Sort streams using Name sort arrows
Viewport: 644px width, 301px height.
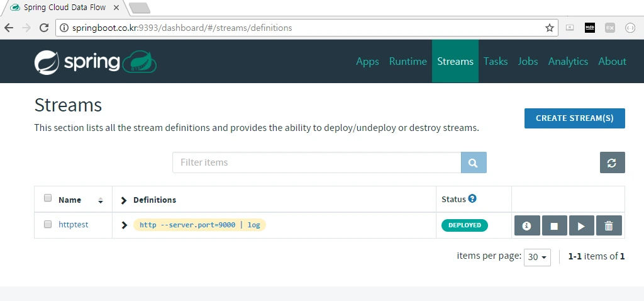(x=100, y=201)
